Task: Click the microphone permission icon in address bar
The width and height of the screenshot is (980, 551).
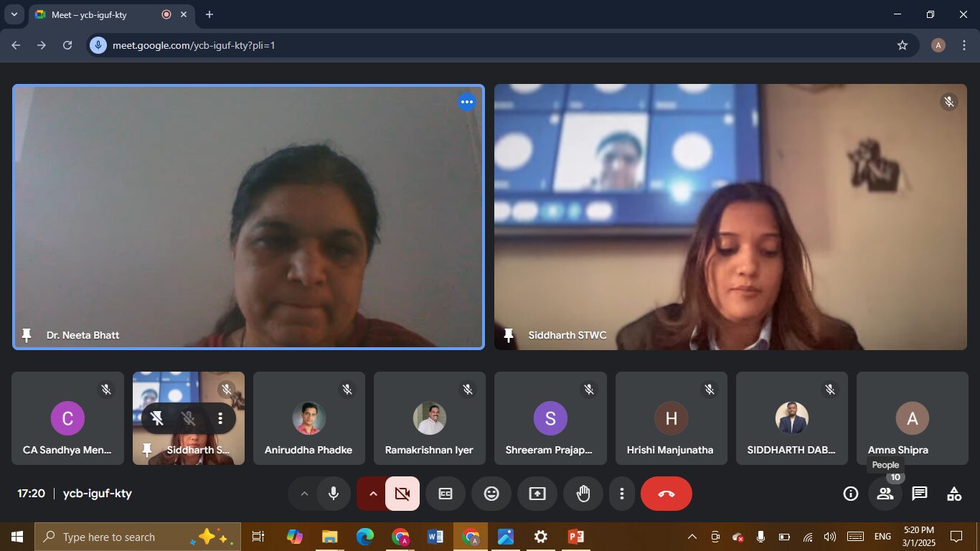Action: point(98,45)
